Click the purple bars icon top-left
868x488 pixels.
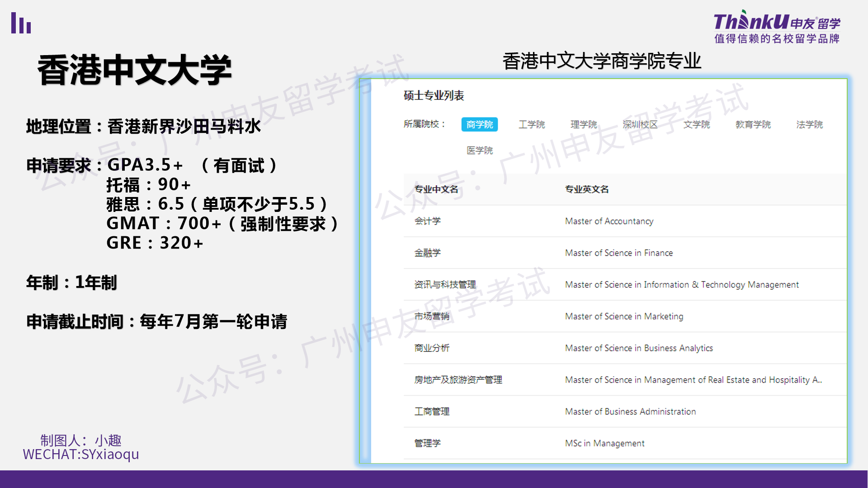pos(21,23)
